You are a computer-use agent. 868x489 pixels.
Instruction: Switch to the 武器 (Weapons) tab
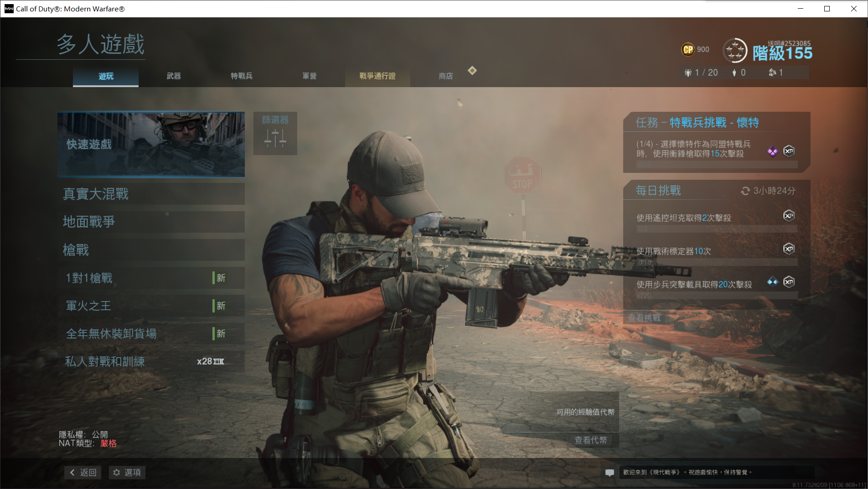pyautogui.click(x=174, y=76)
